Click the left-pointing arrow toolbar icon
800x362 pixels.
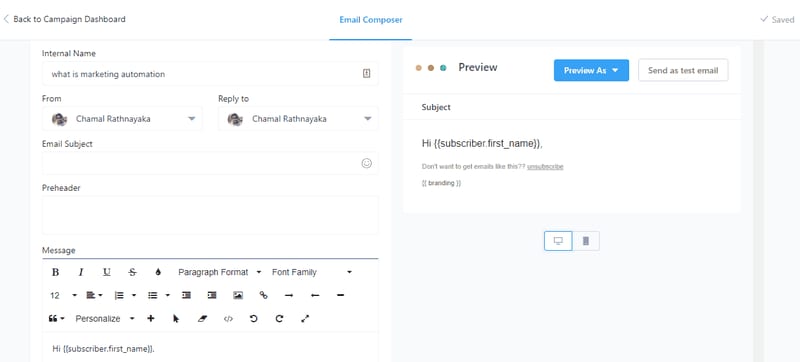pyautogui.click(x=315, y=295)
